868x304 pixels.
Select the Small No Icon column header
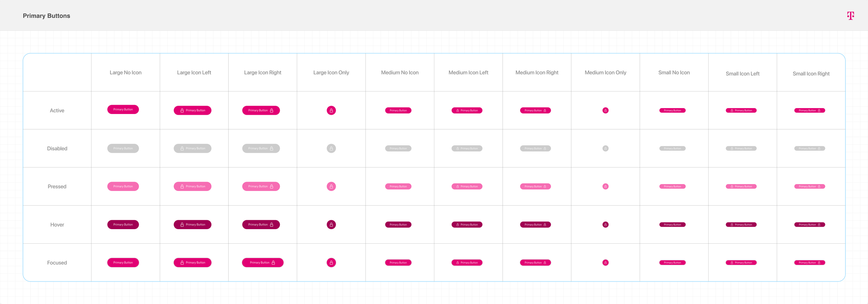pos(674,72)
